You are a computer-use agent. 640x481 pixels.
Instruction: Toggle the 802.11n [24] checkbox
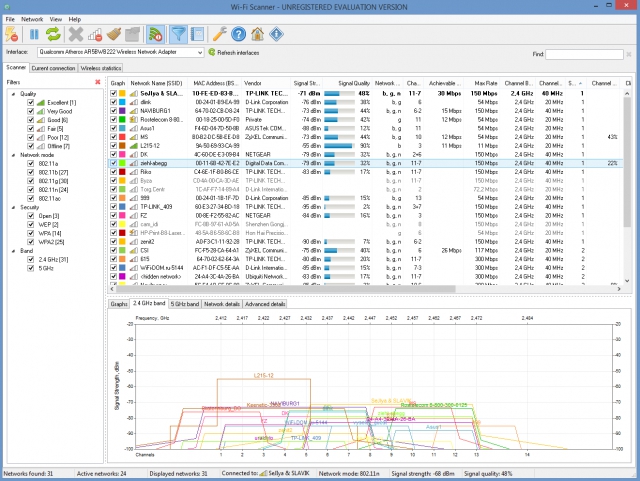coord(31,189)
